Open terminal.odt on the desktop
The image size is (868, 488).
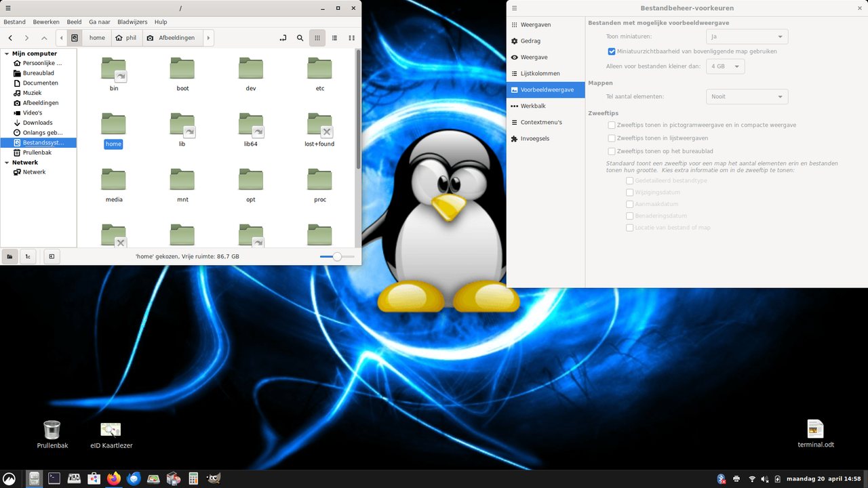click(x=816, y=434)
